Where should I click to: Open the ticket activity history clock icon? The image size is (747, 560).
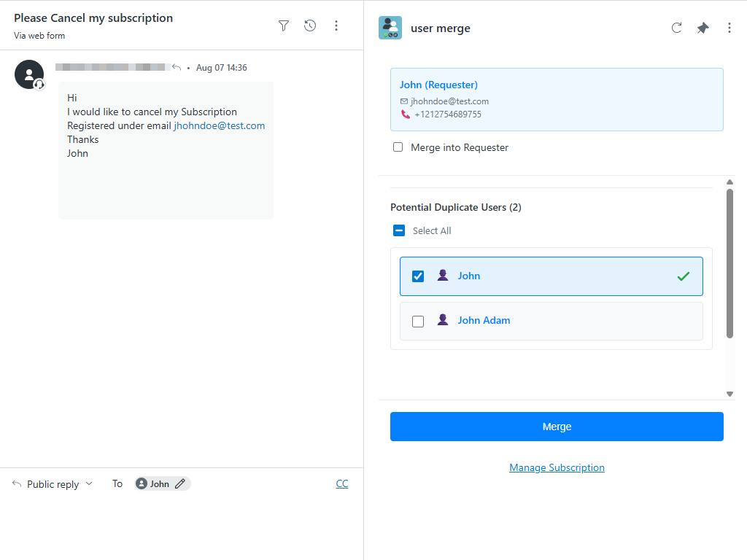pos(309,26)
